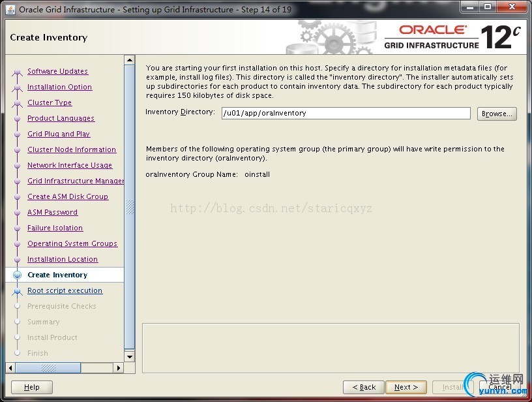Click the 'Create Inventory' page heading
Viewport: 532px width, 402px height.
49,37
